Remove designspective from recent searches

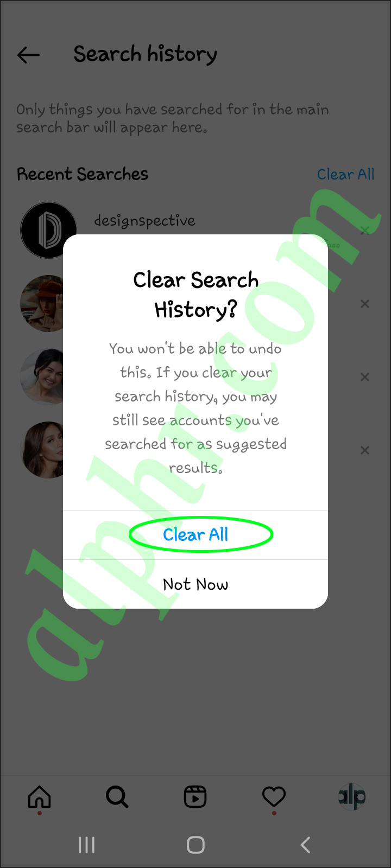coord(365,231)
